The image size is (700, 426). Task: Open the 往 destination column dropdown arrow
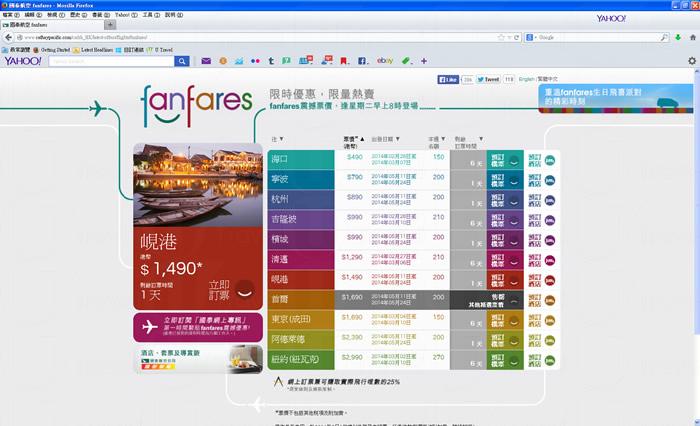[280, 140]
